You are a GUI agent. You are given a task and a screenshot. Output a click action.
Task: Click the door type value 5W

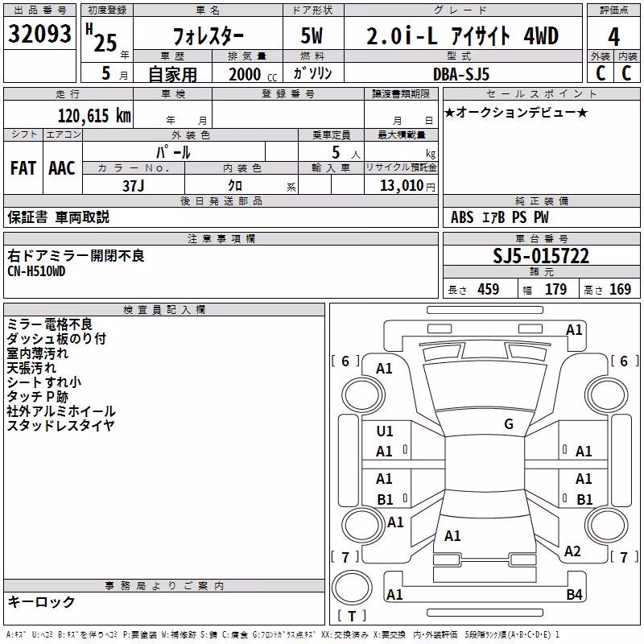[312, 35]
